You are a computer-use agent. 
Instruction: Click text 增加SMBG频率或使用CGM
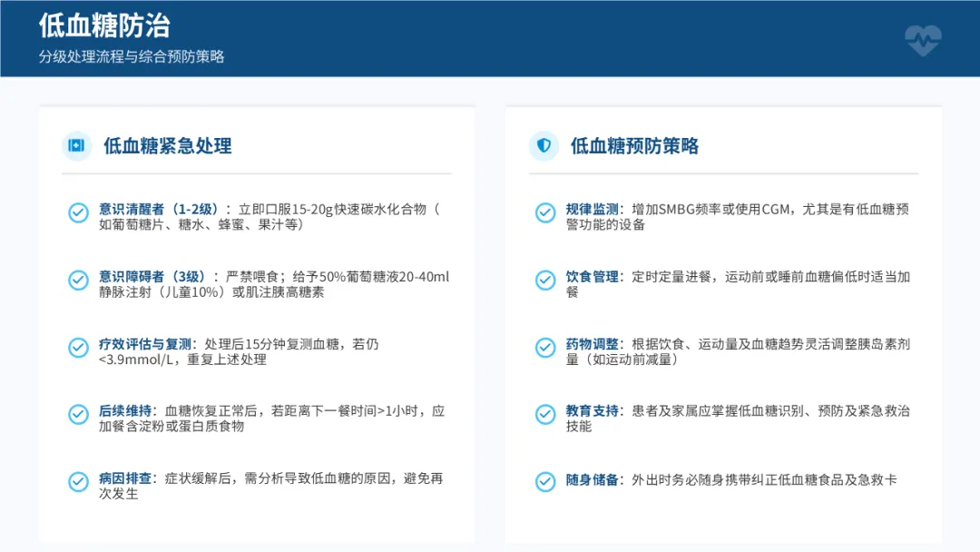point(710,210)
